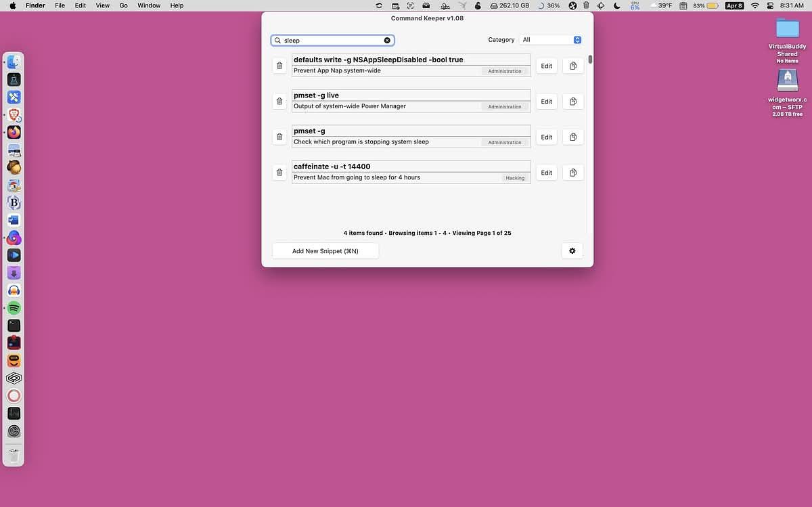Trash the 'pmset -g' snippet
812x507 pixels.
(279, 137)
